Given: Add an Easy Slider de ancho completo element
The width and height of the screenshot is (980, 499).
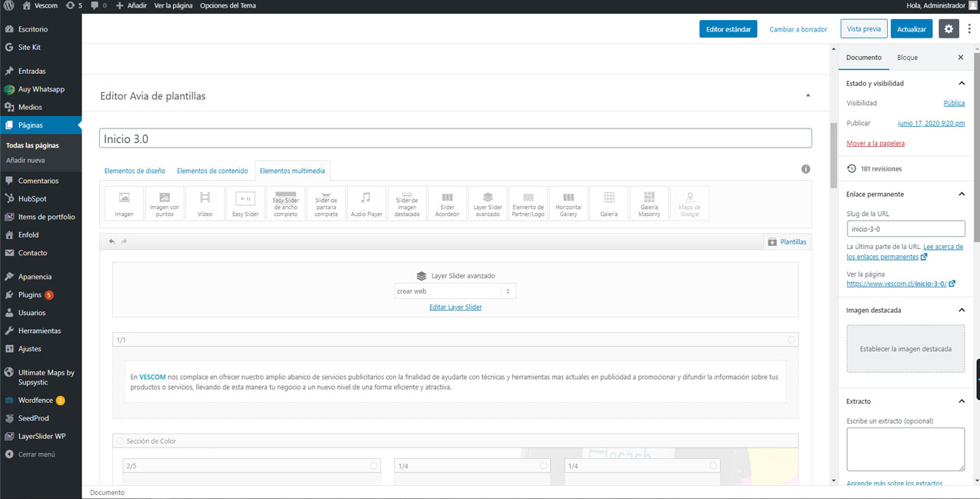Looking at the screenshot, I should coord(285,203).
